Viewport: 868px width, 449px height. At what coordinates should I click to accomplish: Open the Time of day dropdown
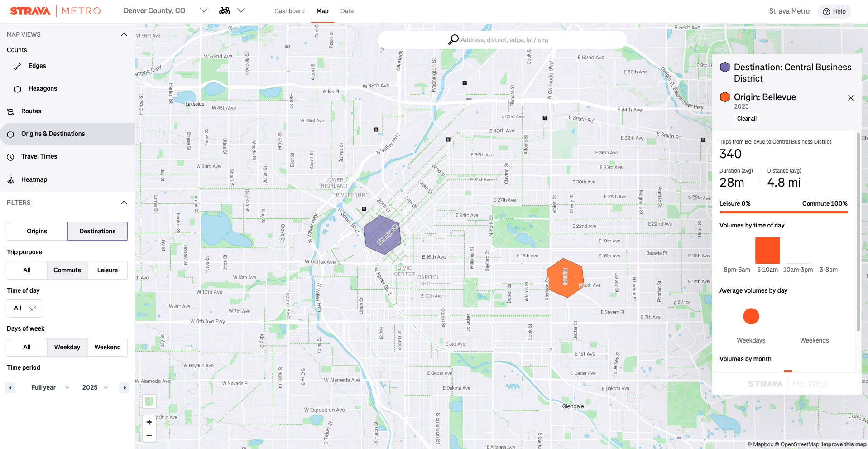[x=24, y=309]
